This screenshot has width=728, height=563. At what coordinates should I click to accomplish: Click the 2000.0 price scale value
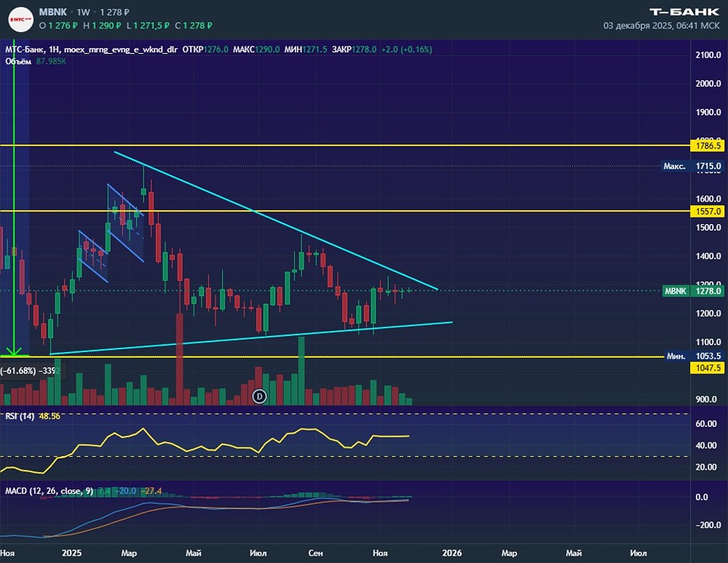pos(708,84)
